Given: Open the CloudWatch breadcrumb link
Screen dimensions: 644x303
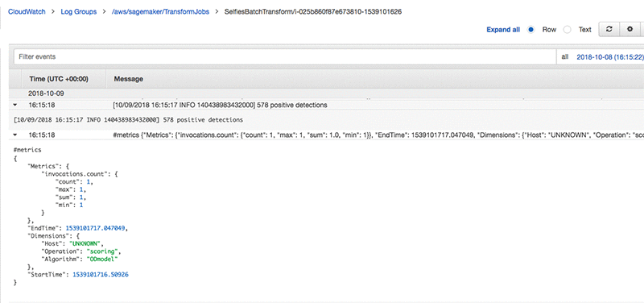Looking at the screenshot, I should [x=27, y=12].
